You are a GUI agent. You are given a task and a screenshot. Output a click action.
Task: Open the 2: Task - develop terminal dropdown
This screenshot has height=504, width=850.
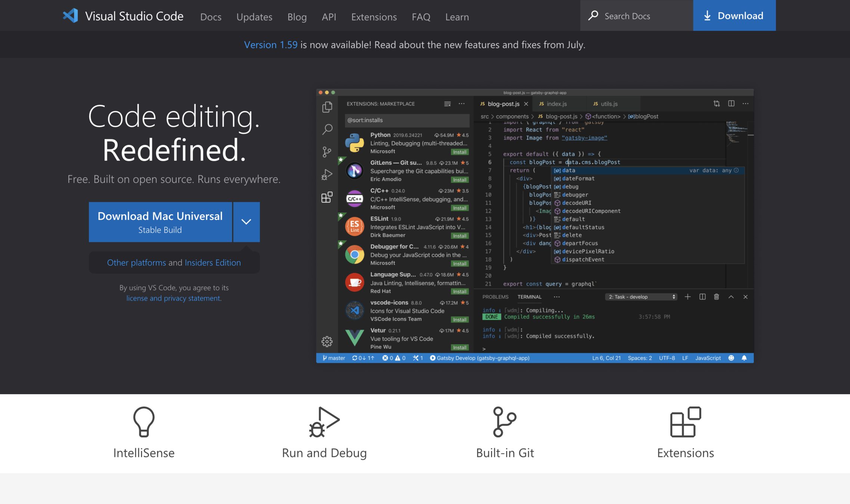coord(641,297)
